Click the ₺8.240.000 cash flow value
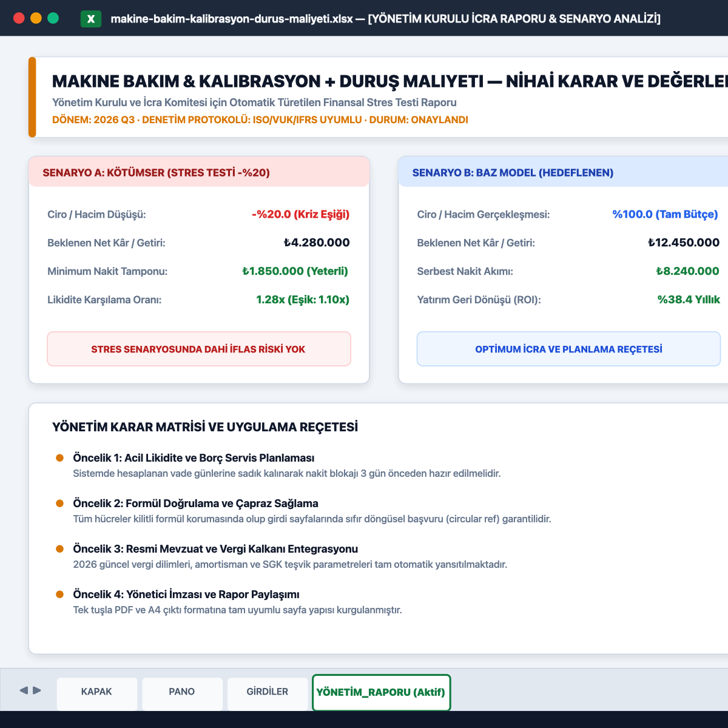The width and height of the screenshot is (728, 728). (687, 271)
